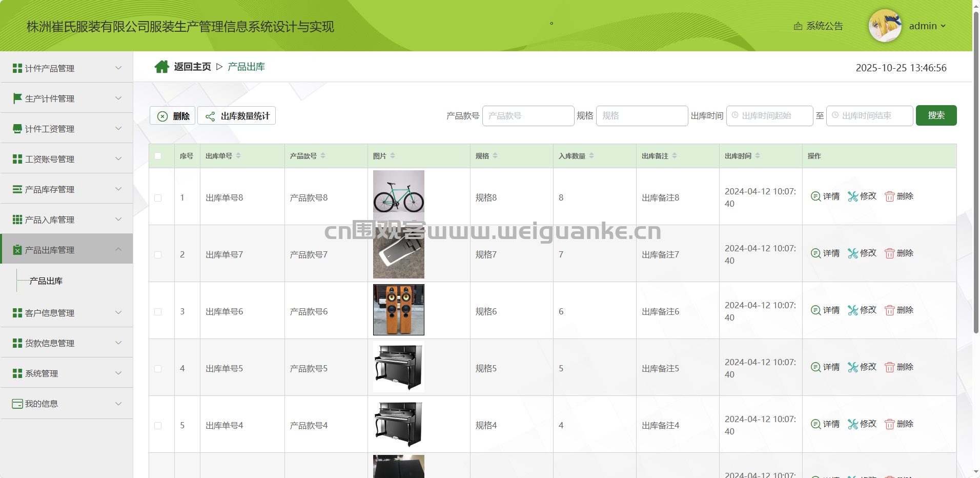Click the 出库数量统计 button
The width and height of the screenshot is (980, 478).
click(237, 116)
